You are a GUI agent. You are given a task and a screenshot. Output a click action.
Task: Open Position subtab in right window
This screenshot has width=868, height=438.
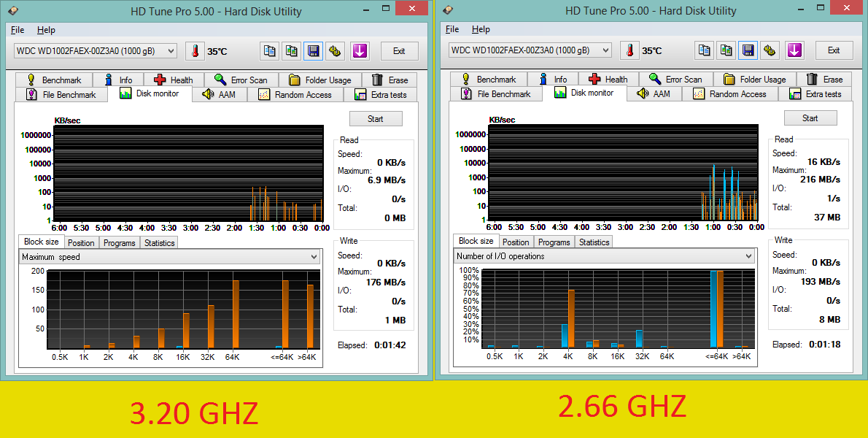pyautogui.click(x=516, y=242)
